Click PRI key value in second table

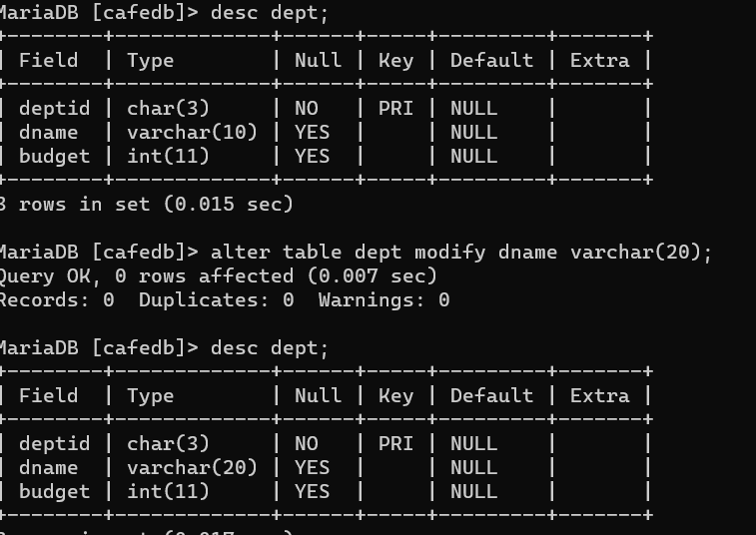click(x=395, y=443)
